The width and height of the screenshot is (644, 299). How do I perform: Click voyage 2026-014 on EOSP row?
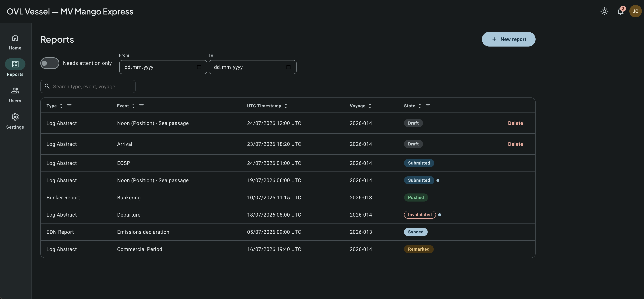361,163
